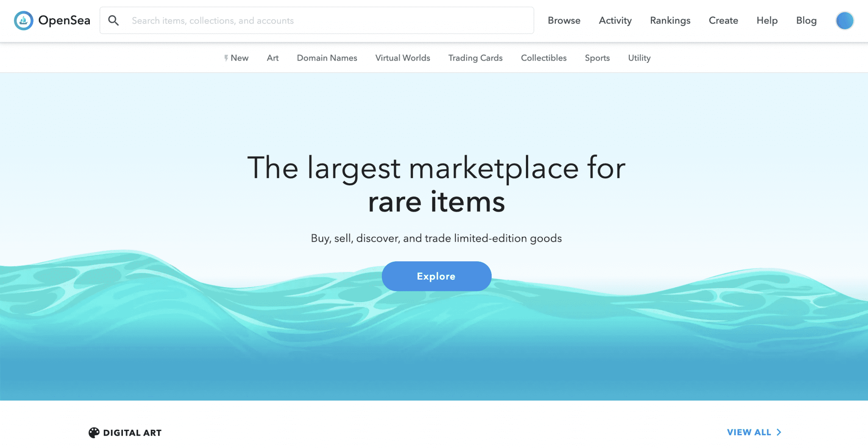Select Create in the top navigation
This screenshot has width=868, height=448.
[723, 20]
